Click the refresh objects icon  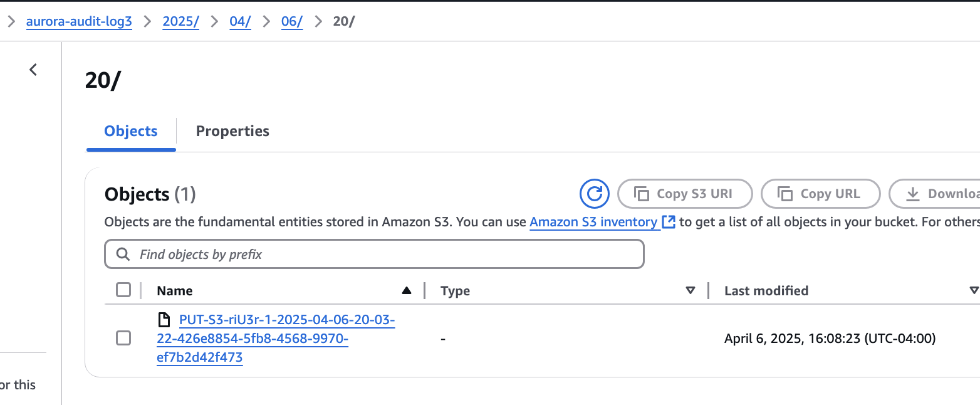point(595,194)
